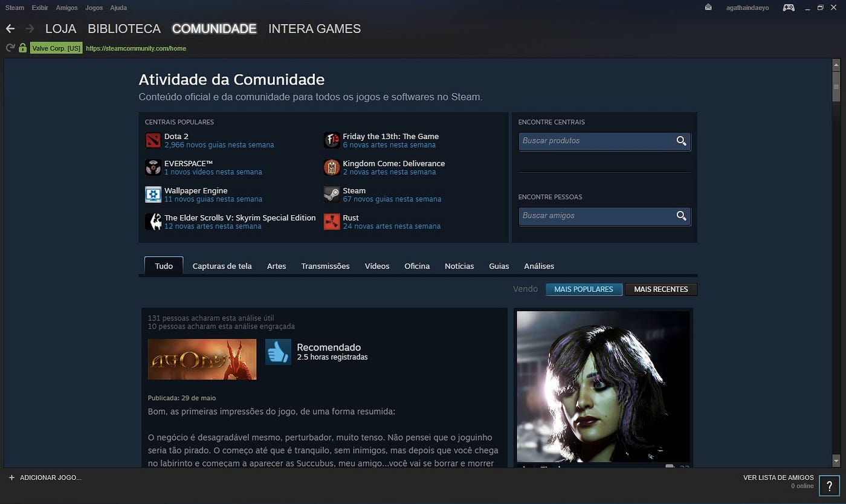Sort by MAIS RECENTES
The width and height of the screenshot is (846, 504).
[x=661, y=289]
